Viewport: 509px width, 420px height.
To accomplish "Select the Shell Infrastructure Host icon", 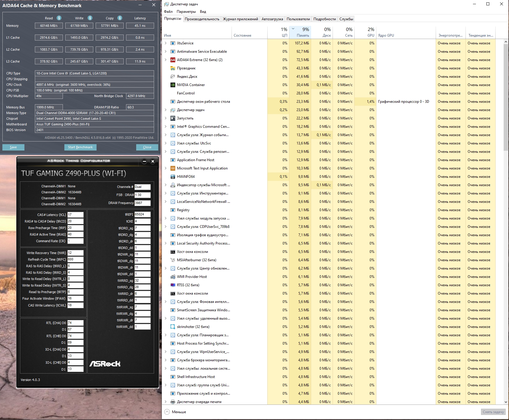I will 173,377.
